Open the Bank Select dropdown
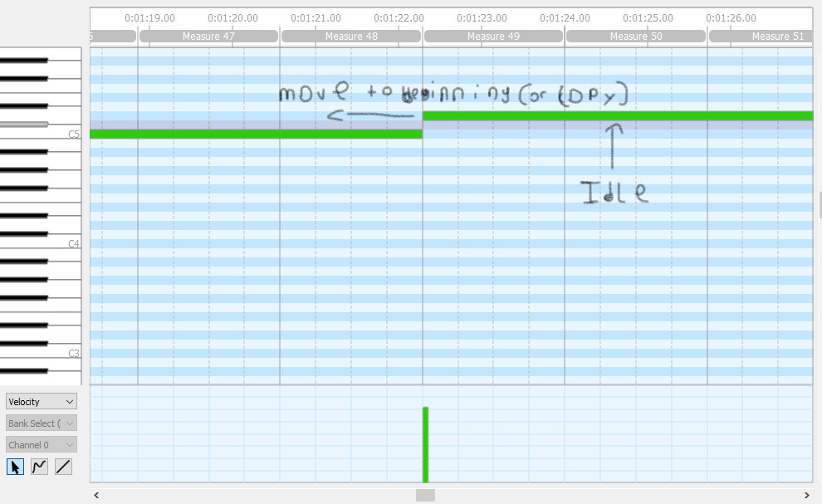Screen dimensions: 822x504 pos(40,423)
